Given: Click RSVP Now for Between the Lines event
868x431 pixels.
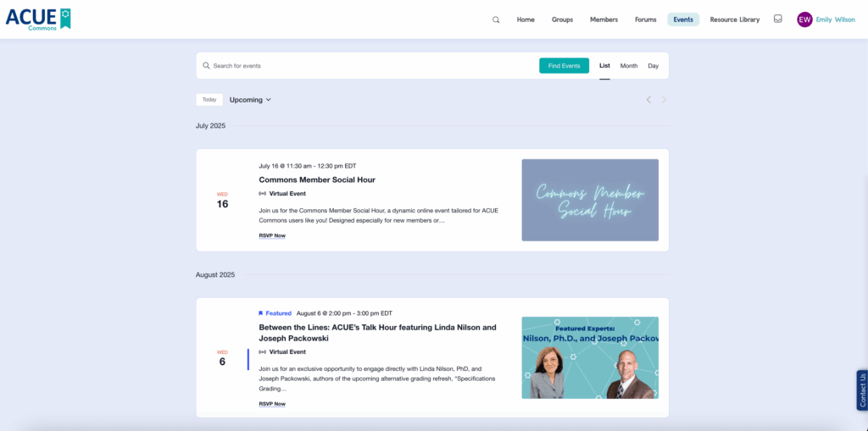Looking at the screenshot, I should coord(272,404).
